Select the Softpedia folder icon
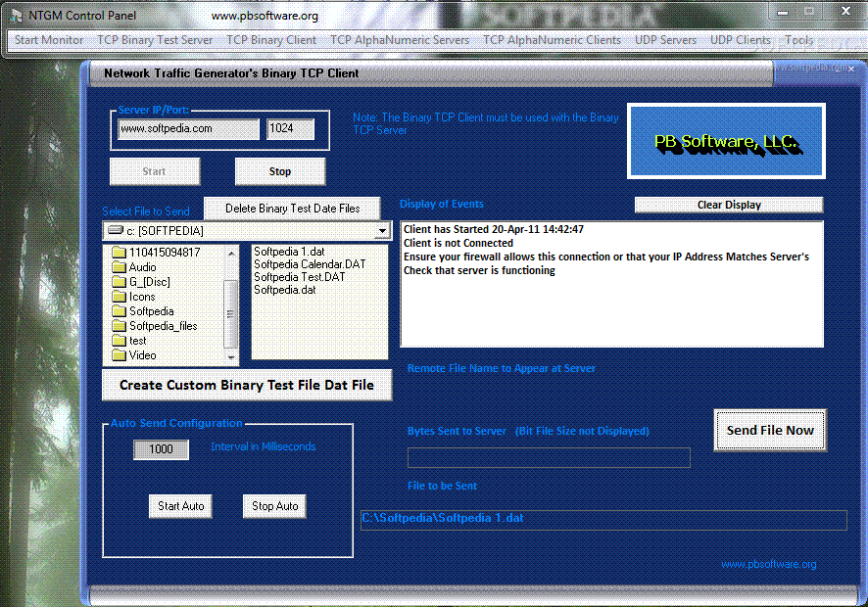 119,311
